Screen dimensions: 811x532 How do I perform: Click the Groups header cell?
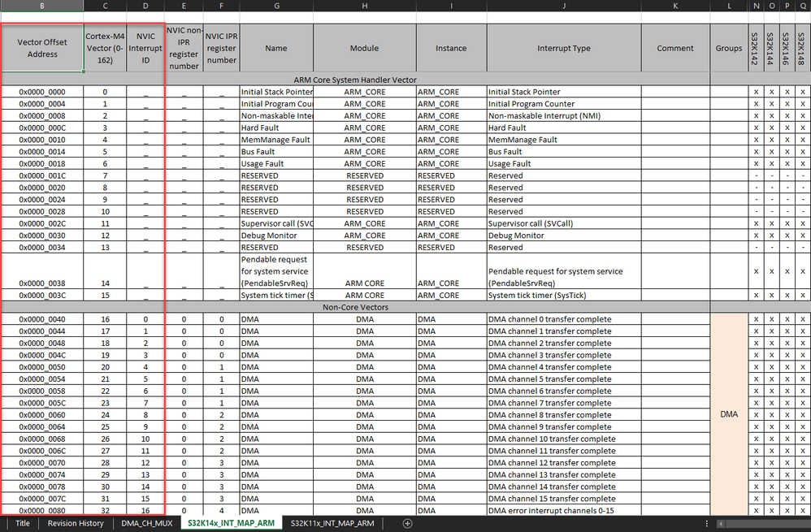729,48
